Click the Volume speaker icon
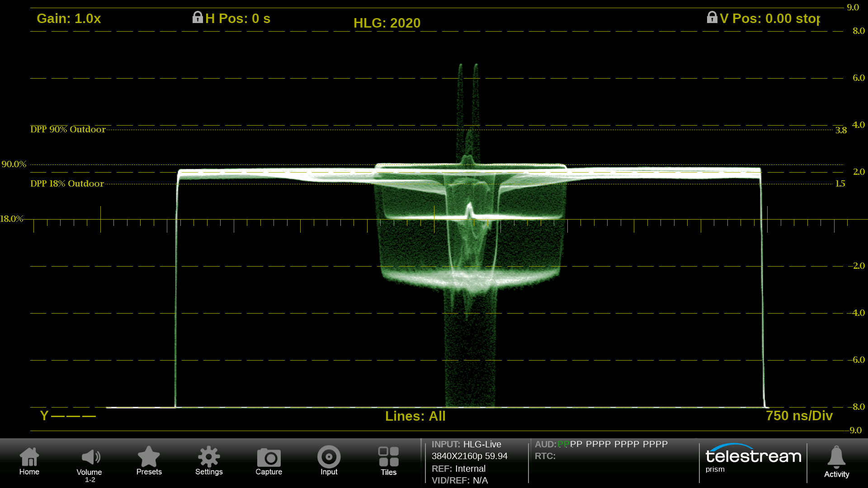Viewport: 868px width, 488px height. [x=90, y=457]
